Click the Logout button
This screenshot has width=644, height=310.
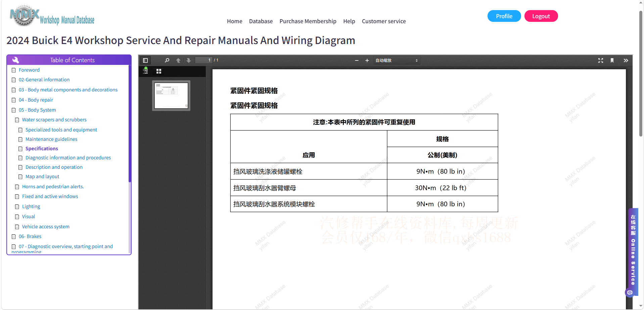(x=541, y=16)
